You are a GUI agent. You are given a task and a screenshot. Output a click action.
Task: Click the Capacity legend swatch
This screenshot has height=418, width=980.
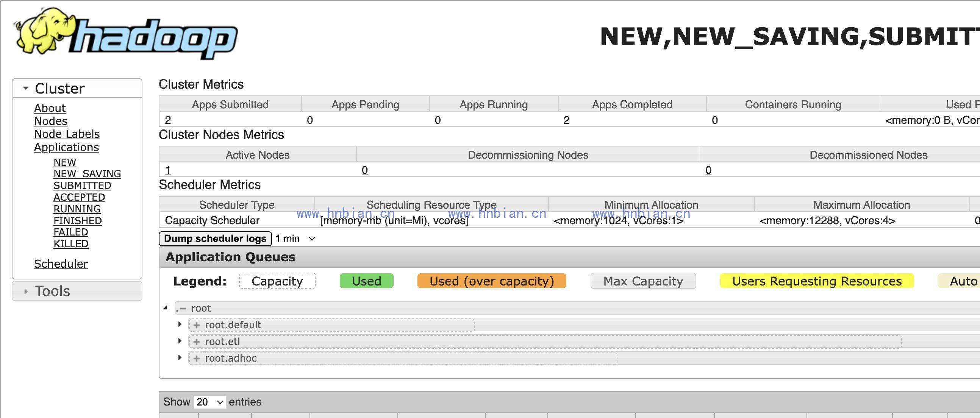(277, 281)
